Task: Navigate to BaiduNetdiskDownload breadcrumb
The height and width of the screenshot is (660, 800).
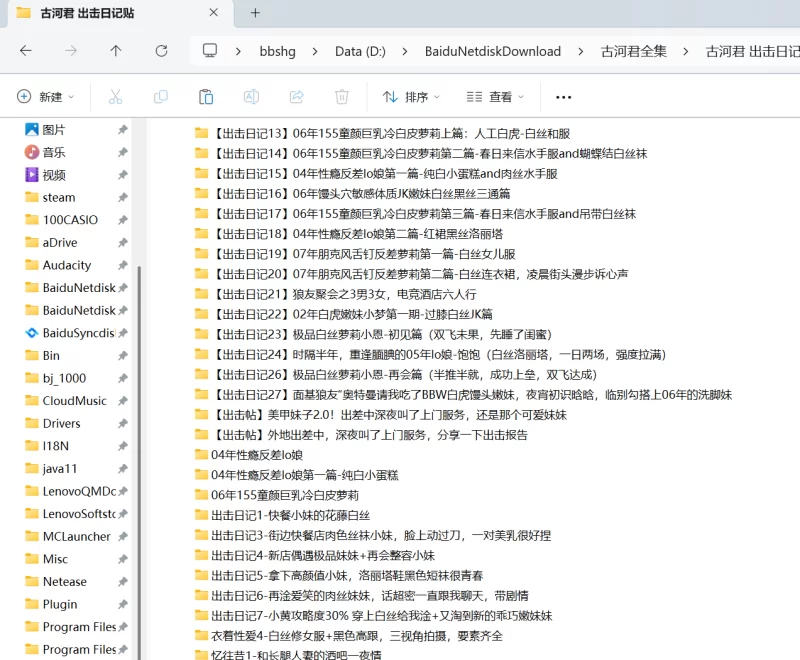Action: pos(493,52)
